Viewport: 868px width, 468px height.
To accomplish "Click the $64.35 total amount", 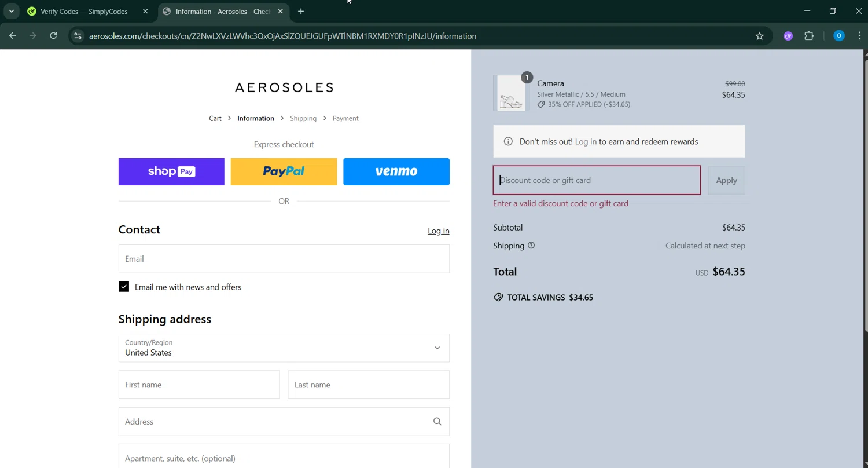I will [x=729, y=272].
